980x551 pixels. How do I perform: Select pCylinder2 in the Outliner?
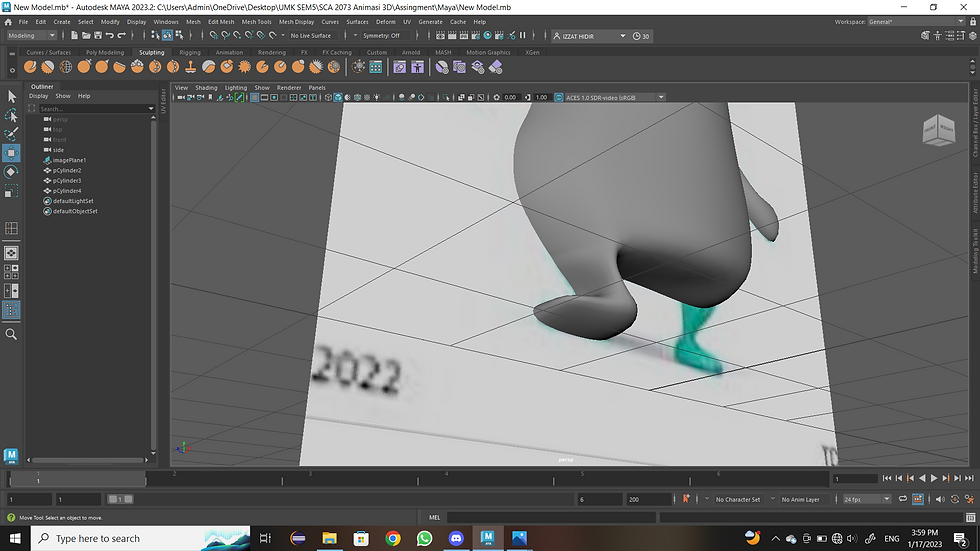tap(67, 171)
